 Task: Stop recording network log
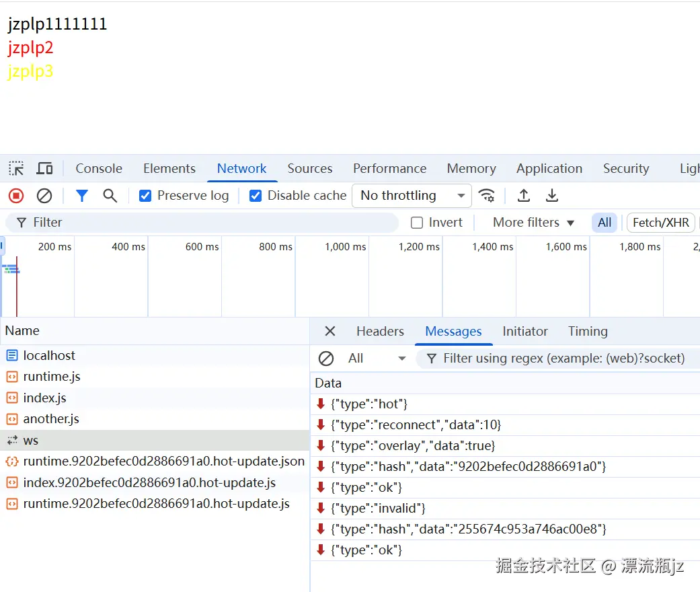click(x=16, y=196)
